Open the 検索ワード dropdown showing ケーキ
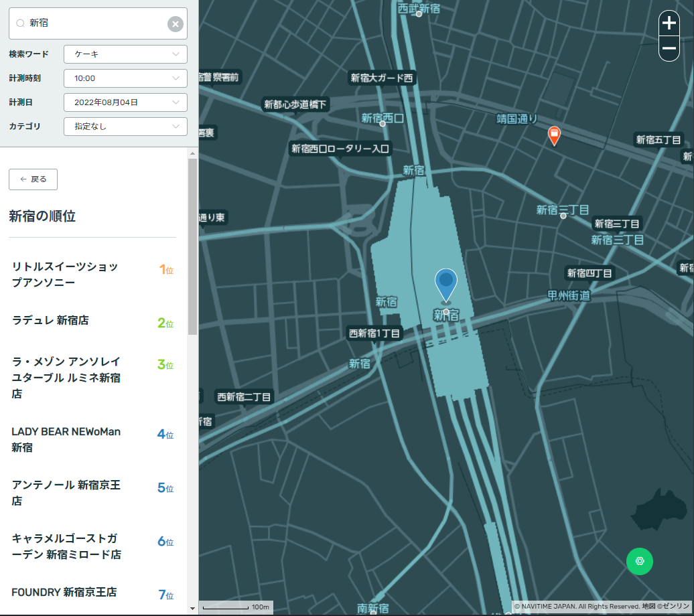This screenshot has height=616, width=694. coord(125,54)
